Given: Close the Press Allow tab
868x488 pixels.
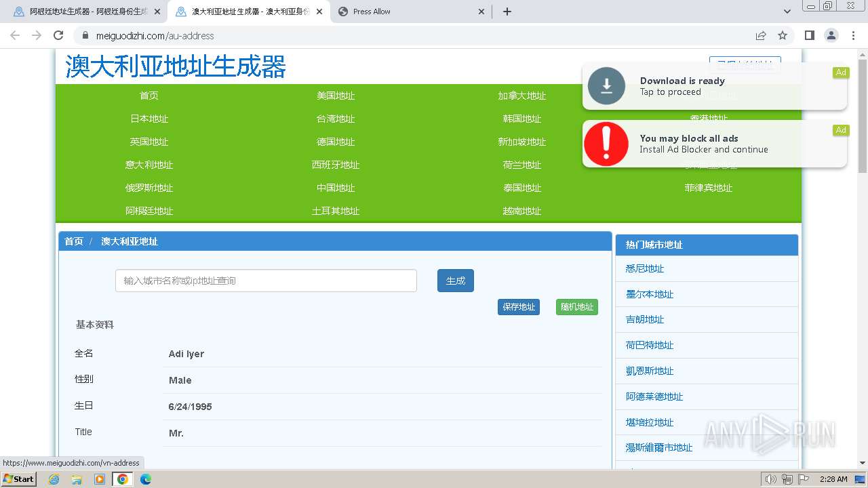Looking at the screenshot, I should point(481,12).
